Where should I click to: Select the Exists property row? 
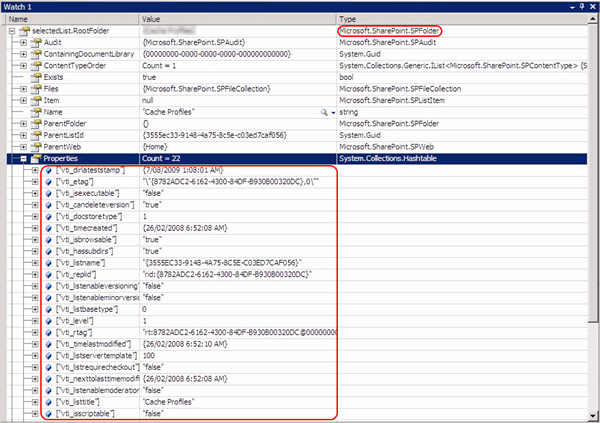point(297,77)
